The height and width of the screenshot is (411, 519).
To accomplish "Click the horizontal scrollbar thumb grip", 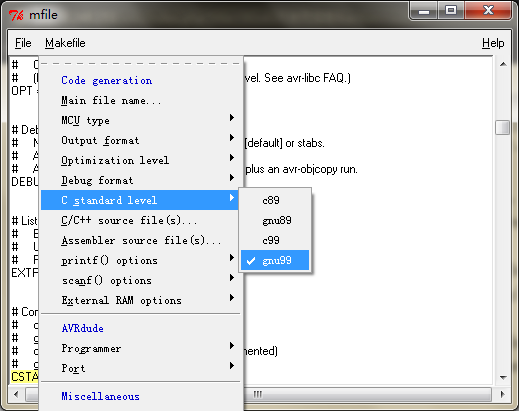I will click(258, 394).
